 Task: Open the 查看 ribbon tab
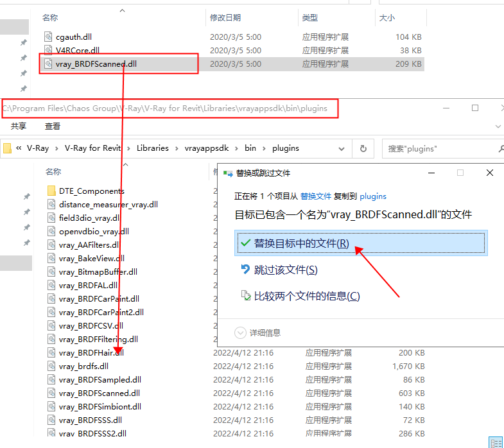pos(53,126)
